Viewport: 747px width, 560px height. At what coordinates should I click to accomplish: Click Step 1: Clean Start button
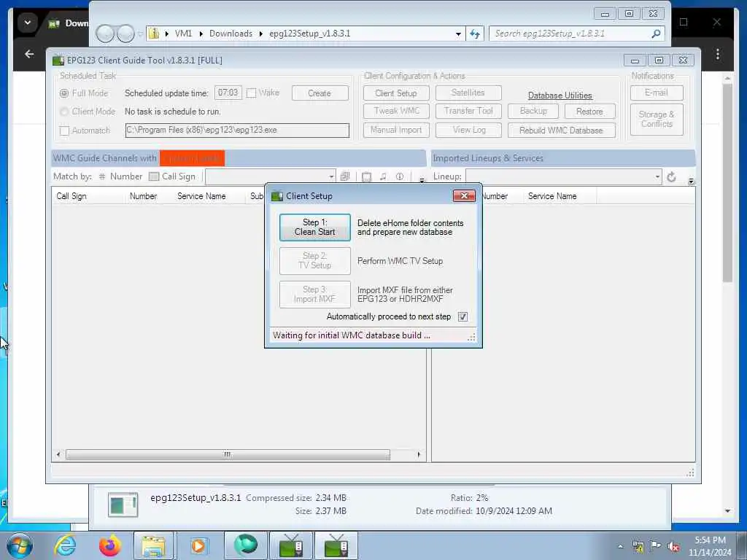(315, 227)
